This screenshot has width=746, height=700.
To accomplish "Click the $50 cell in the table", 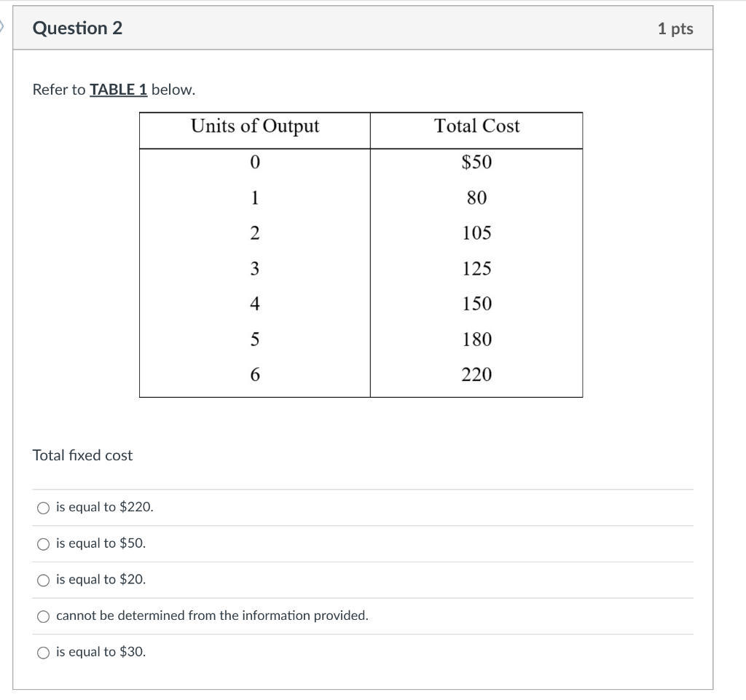I will [476, 162].
